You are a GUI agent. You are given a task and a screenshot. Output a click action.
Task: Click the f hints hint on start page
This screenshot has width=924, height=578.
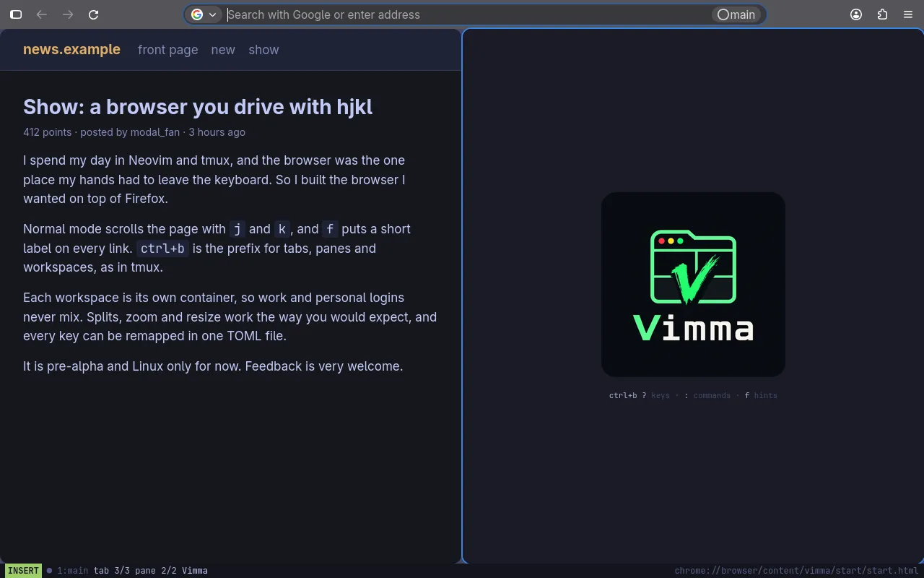point(761,395)
